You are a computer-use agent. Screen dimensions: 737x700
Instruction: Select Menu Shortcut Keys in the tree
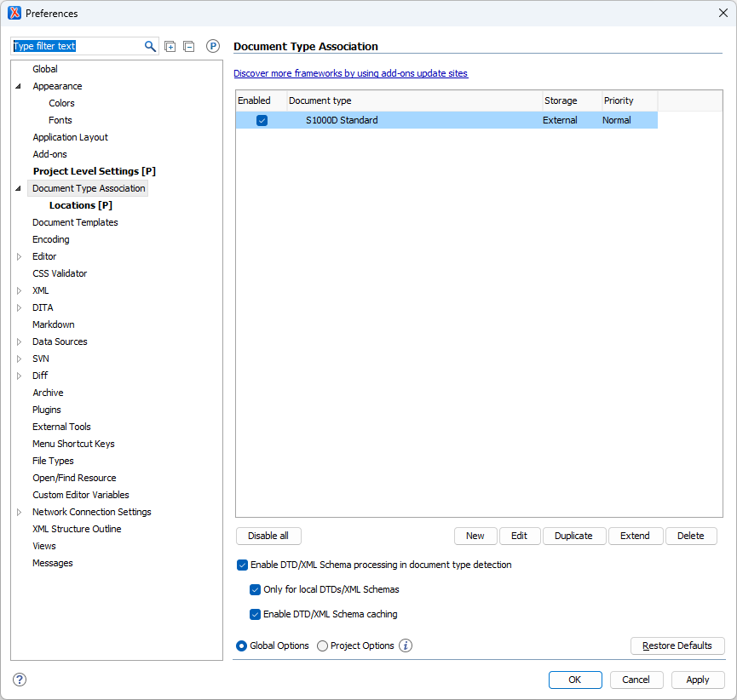pos(73,444)
